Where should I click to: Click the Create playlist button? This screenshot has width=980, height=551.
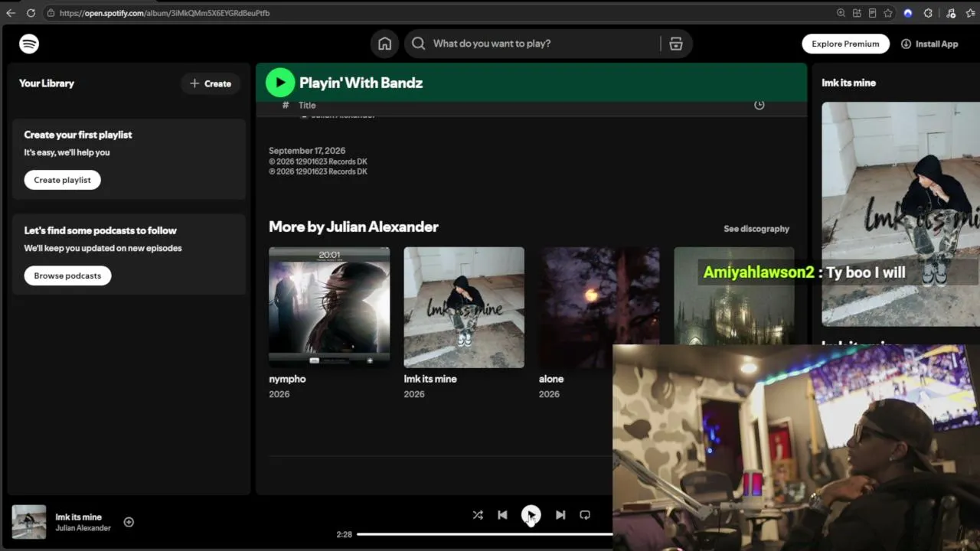click(62, 180)
